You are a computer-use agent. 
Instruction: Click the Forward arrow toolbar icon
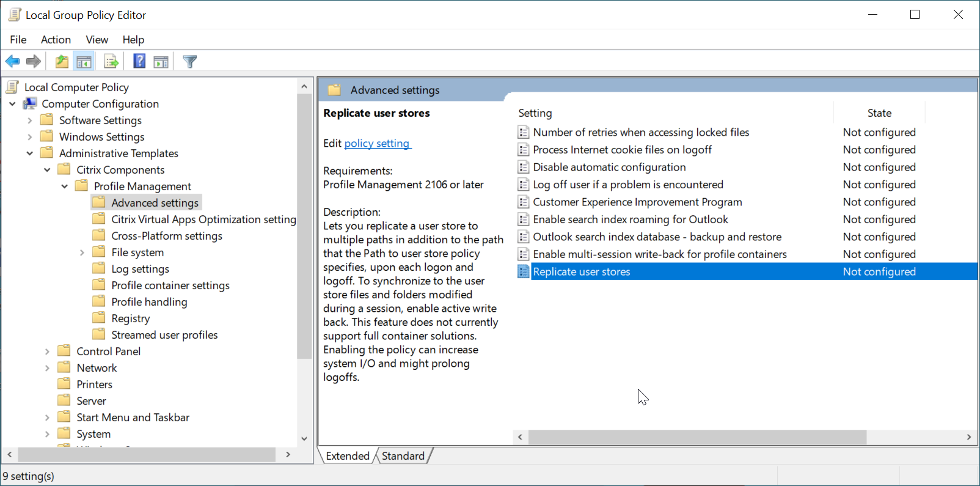click(34, 61)
